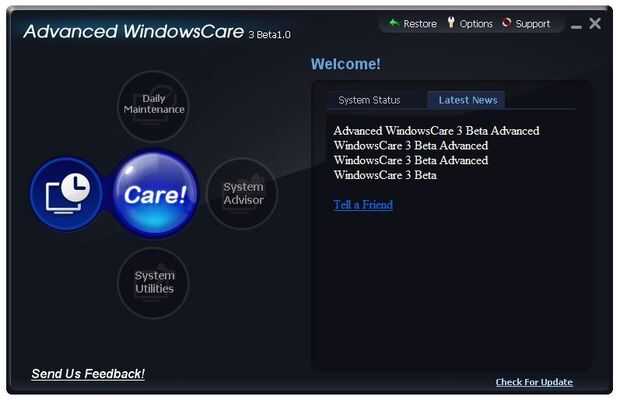Click the Send Us Feedback! link
620x400 pixels.
[x=88, y=374]
